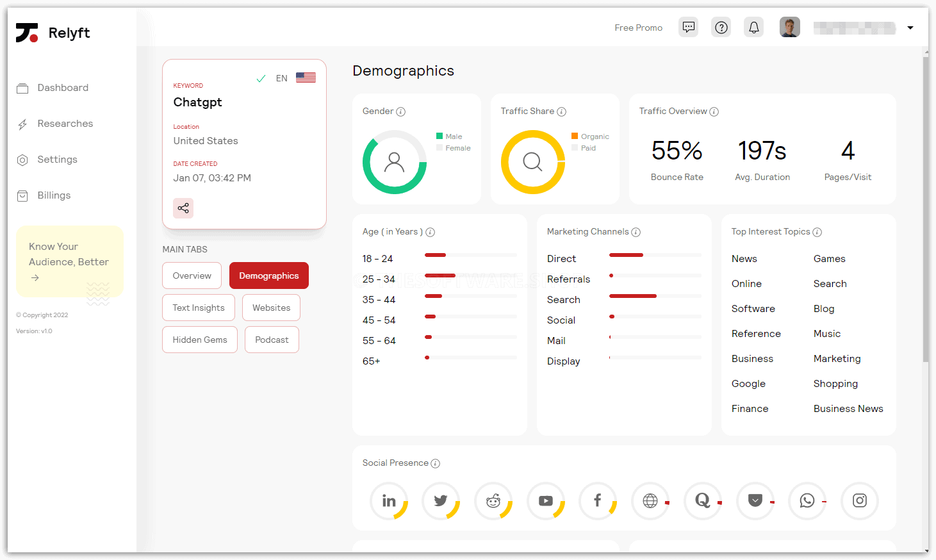Viewport: 936px width, 560px height.
Task: Select the Quora social presence icon
Action: tap(703, 501)
